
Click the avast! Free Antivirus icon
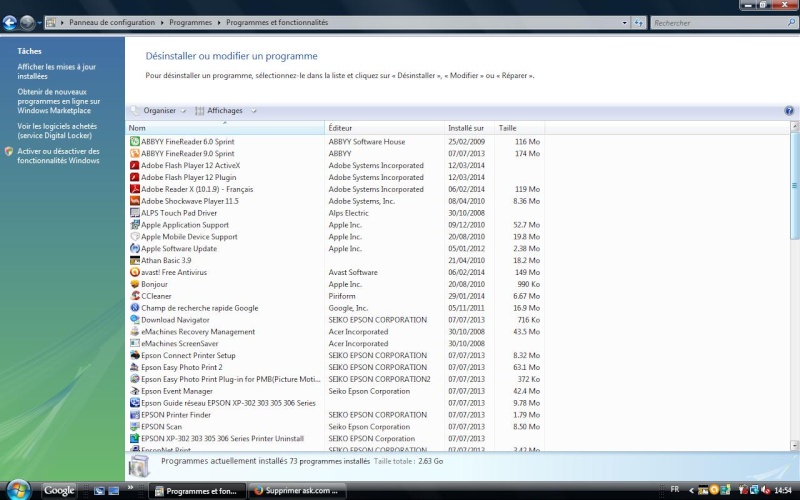pyautogui.click(x=135, y=272)
